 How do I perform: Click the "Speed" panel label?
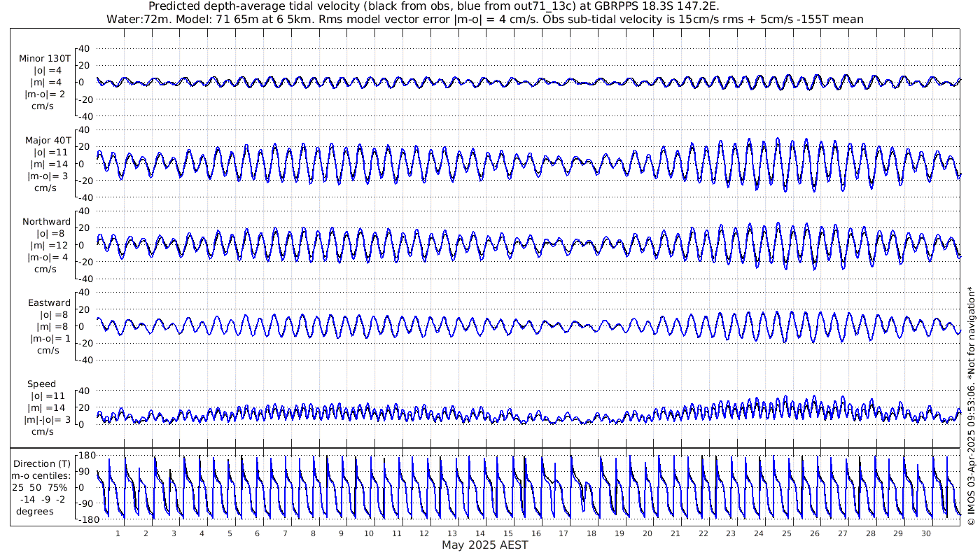point(42,384)
